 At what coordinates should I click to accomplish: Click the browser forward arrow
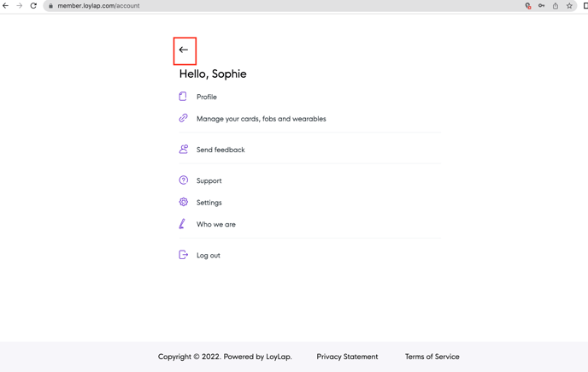tap(19, 6)
